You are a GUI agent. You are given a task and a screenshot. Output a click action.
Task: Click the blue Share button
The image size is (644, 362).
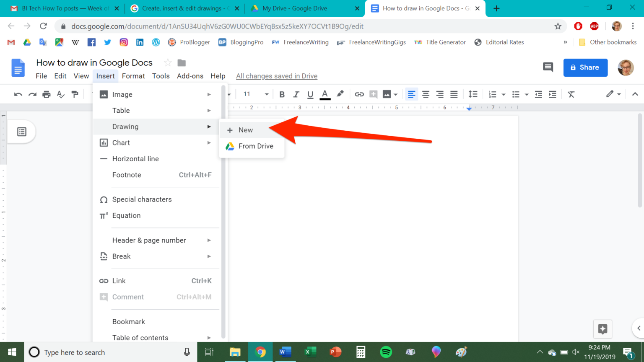585,67
